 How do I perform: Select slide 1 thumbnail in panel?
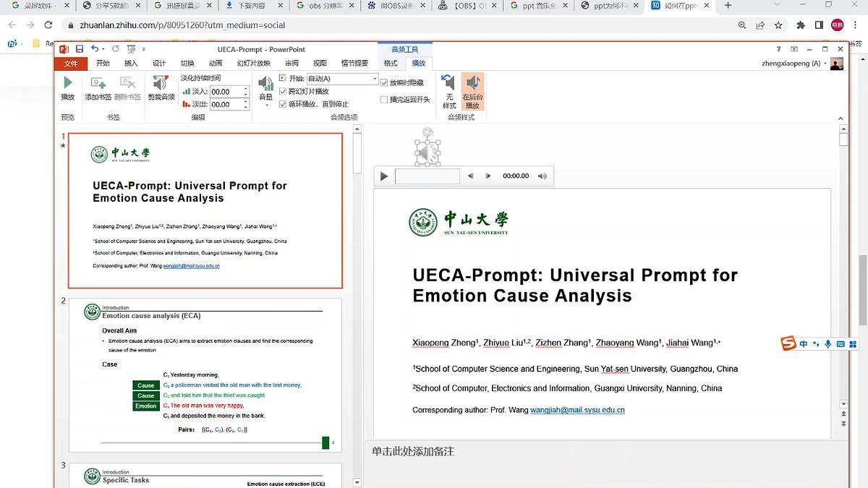coord(205,210)
